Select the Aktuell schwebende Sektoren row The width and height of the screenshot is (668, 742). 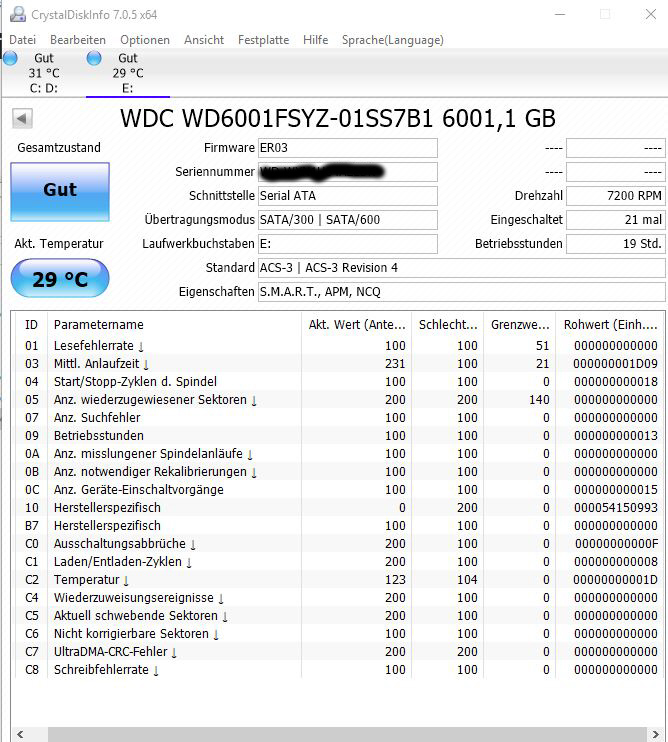(339, 615)
